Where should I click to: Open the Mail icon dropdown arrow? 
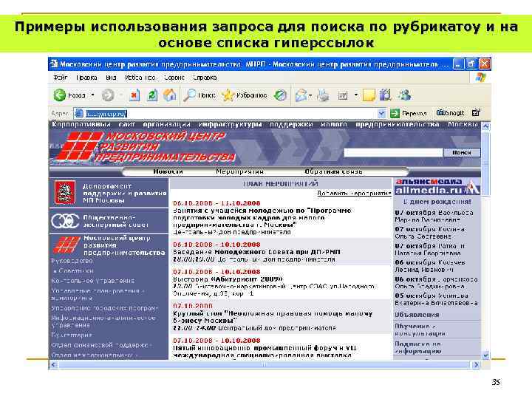point(310,95)
